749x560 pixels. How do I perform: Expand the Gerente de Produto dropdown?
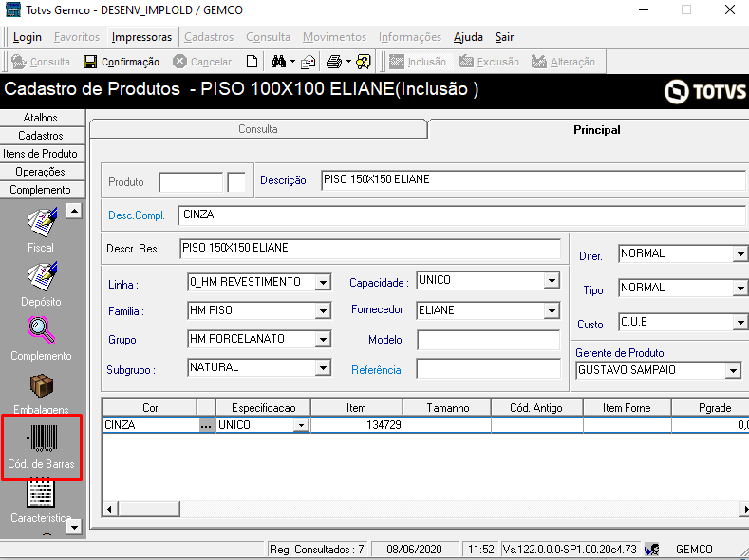[x=733, y=370]
